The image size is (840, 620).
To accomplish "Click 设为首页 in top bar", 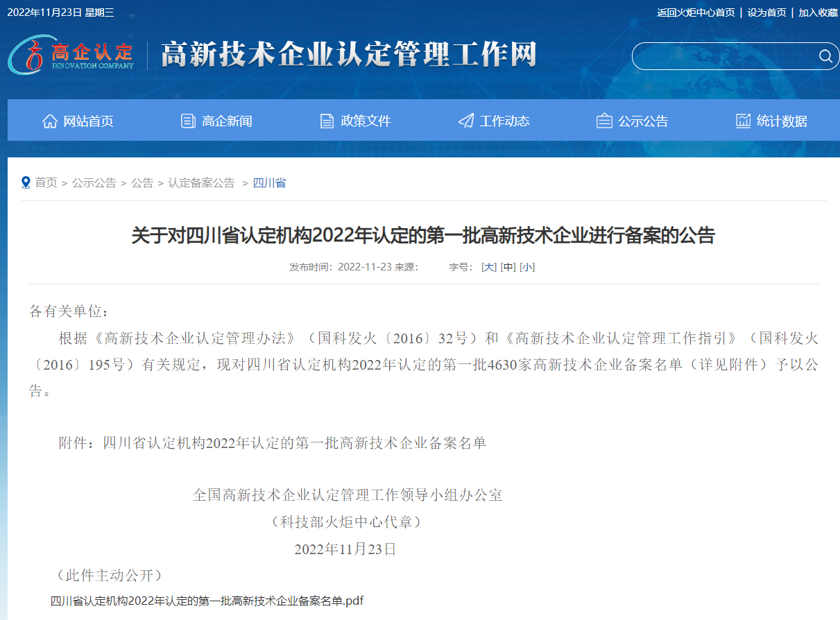I will coord(766,12).
